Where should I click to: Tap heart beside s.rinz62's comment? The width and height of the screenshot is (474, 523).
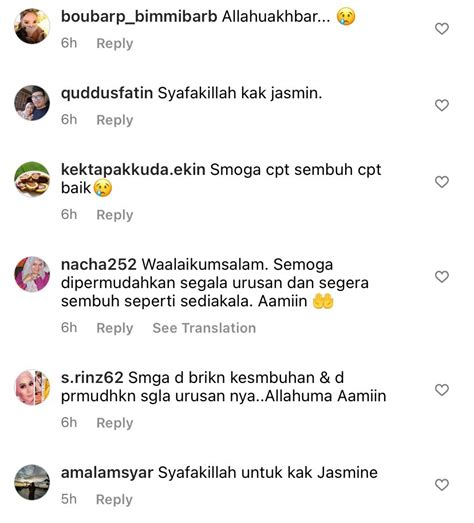442,390
